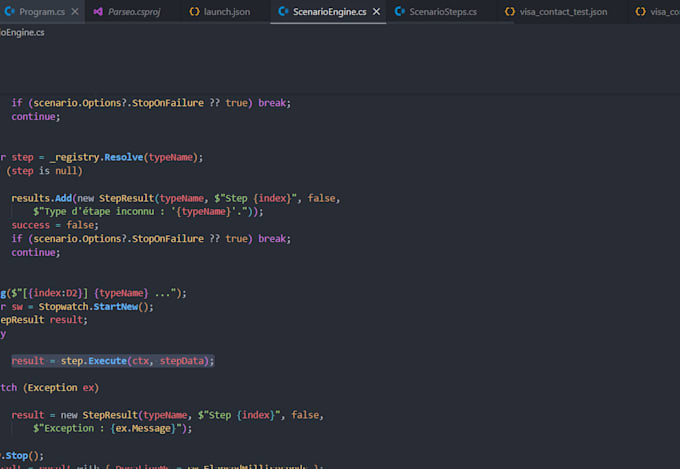Switch to the Program.cs tab

[x=42, y=12]
